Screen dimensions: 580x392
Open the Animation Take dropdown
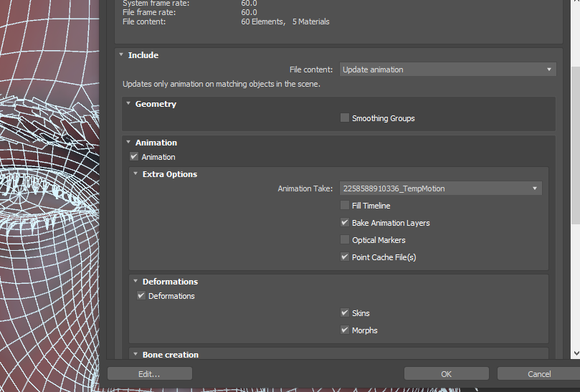pyautogui.click(x=440, y=188)
